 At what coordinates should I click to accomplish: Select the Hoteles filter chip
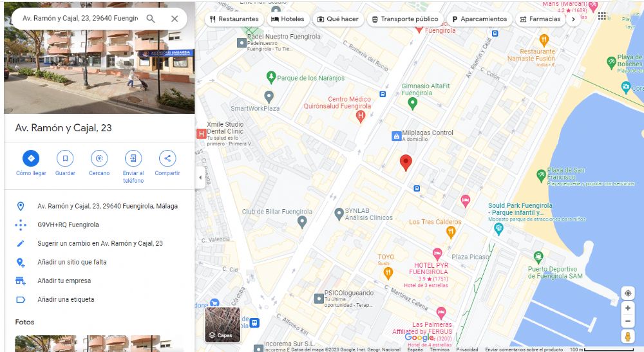(287, 19)
